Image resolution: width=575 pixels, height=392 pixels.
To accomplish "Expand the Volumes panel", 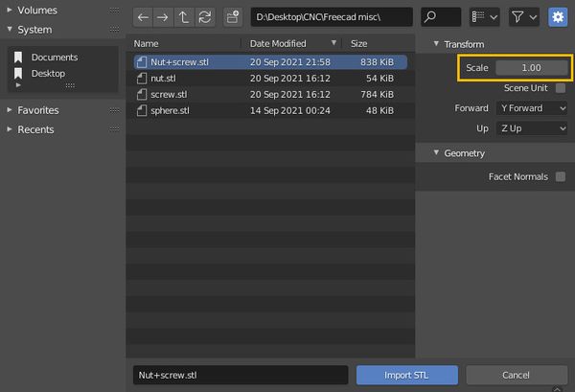I will [x=10, y=10].
